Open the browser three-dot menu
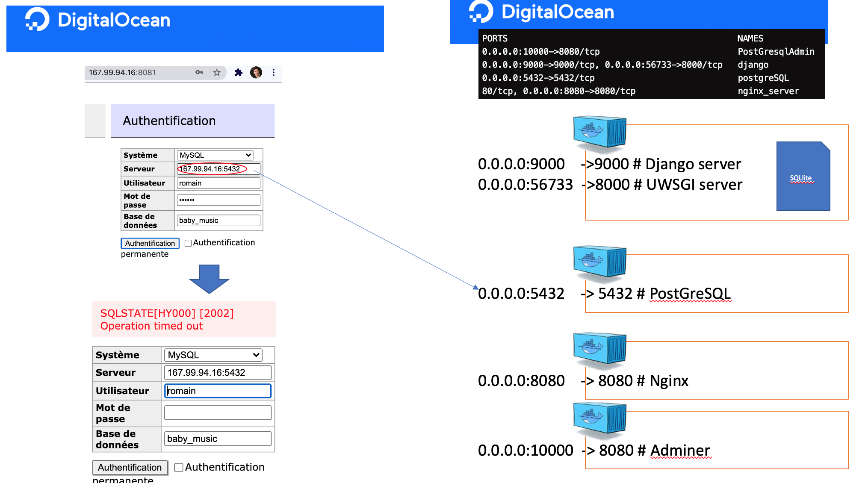 tap(274, 72)
